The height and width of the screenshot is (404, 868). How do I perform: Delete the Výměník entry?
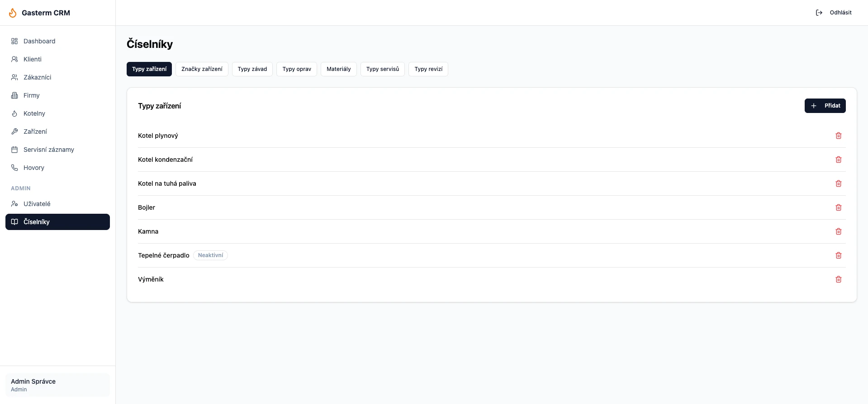tap(839, 279)
